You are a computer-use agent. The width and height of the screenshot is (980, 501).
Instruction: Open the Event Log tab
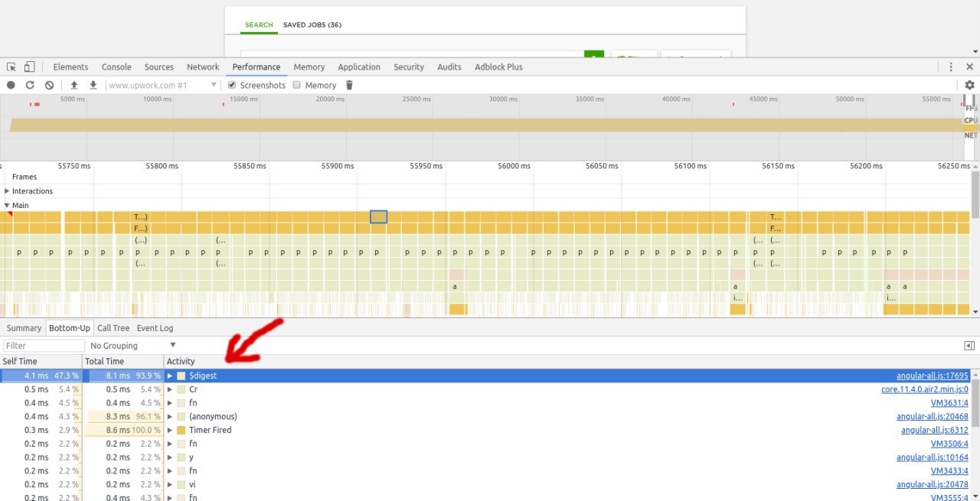tap(155, 328)
